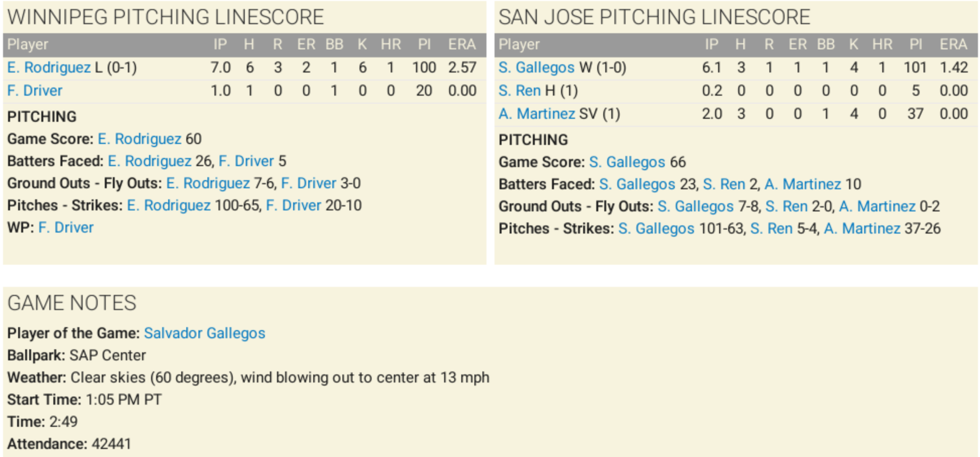Click Player column header in San Jose table
980x457 pixels.
[519, 44]
